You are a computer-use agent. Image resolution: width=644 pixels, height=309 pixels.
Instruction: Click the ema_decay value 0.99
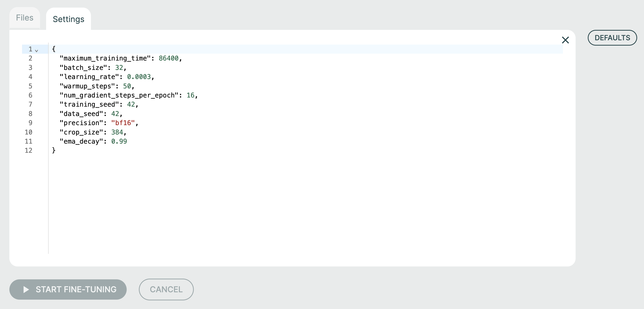point(119,141)
